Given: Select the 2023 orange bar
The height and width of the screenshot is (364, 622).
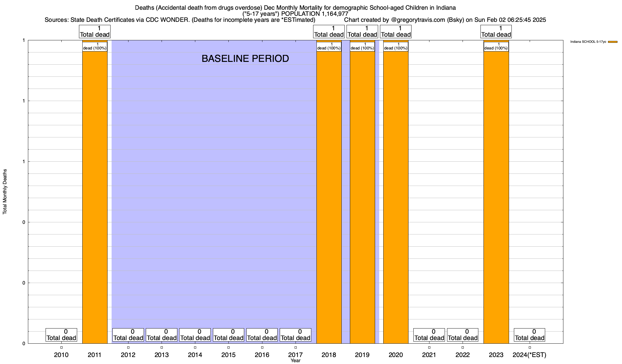Looking at the screenshot, I should pos(496,192).
